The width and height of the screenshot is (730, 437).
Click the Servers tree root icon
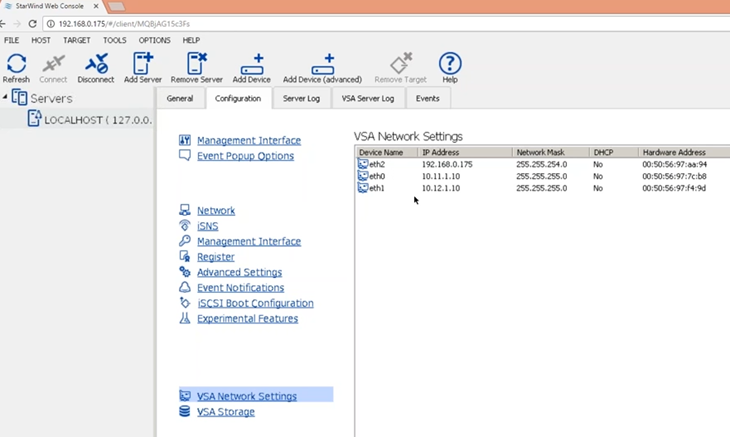tap(19, 98)
